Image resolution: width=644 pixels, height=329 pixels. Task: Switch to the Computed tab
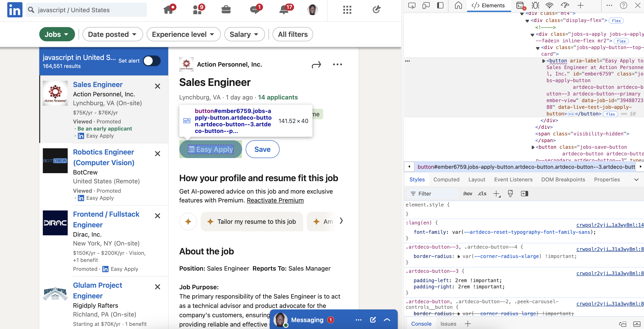click(446, 180)
